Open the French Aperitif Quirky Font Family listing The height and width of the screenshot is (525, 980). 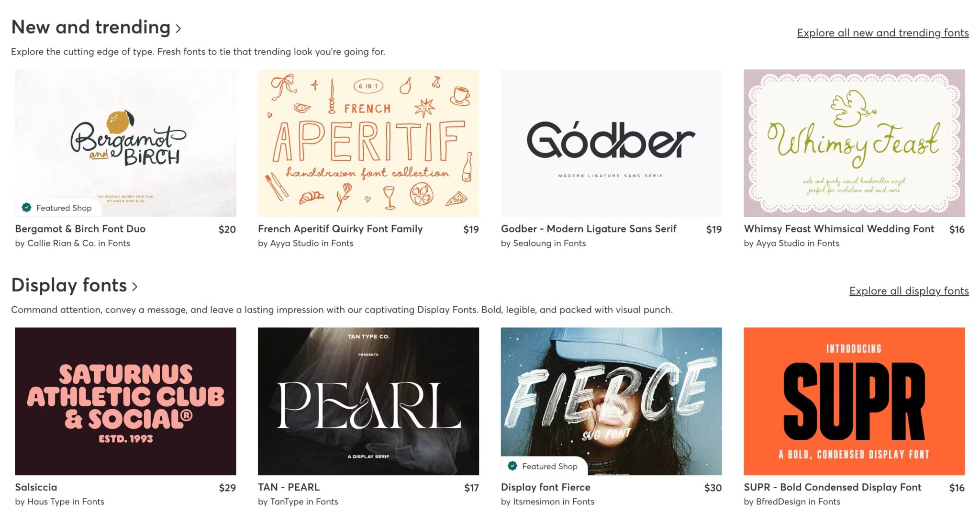click(340, 229)
